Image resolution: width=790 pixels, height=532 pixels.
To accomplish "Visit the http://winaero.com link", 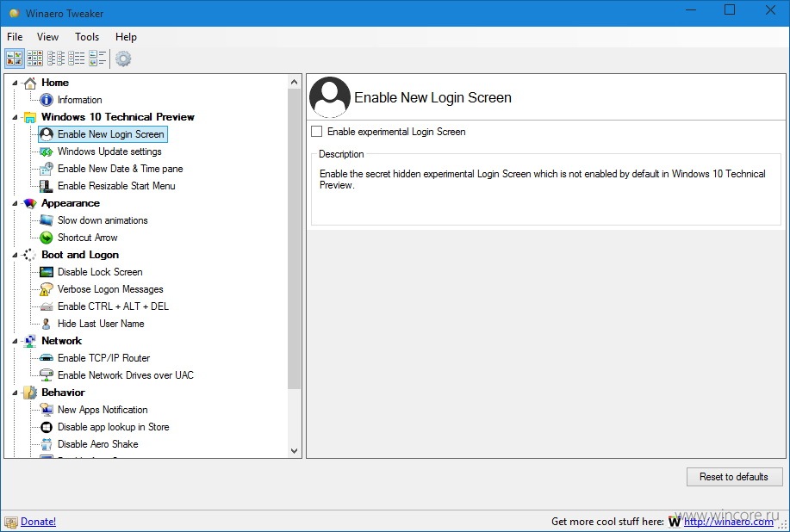I will point(728,522).
